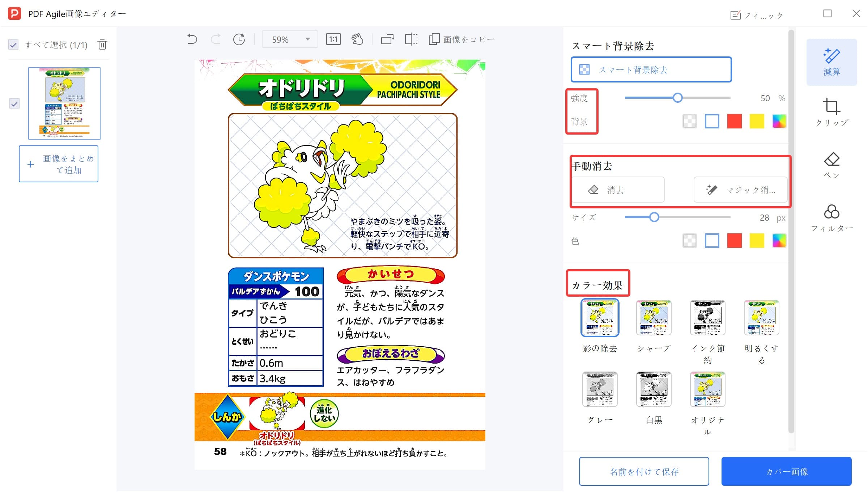The height and width of the screenshot is (492, 868).
Task: Delete images using the trash icon
Action: 102,44
